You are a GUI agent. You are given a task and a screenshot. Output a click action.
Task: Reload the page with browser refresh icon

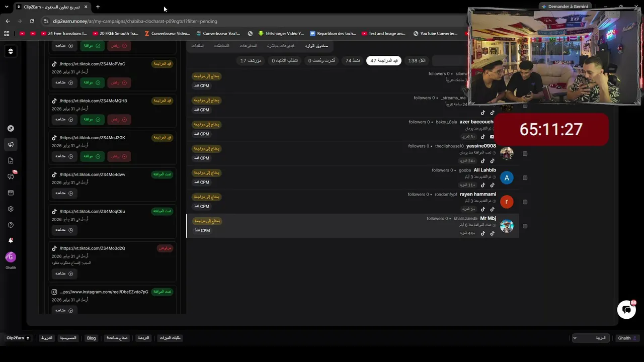[x=32, y=21]
